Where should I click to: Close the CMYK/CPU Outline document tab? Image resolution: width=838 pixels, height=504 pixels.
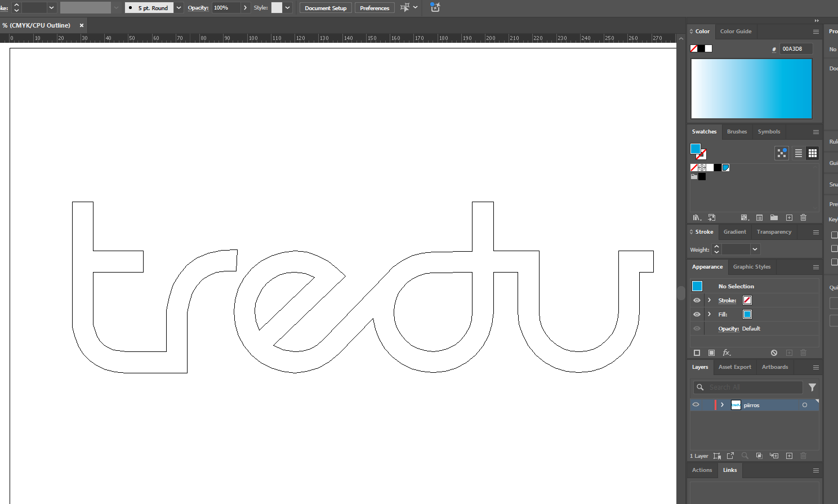point(82,25)
